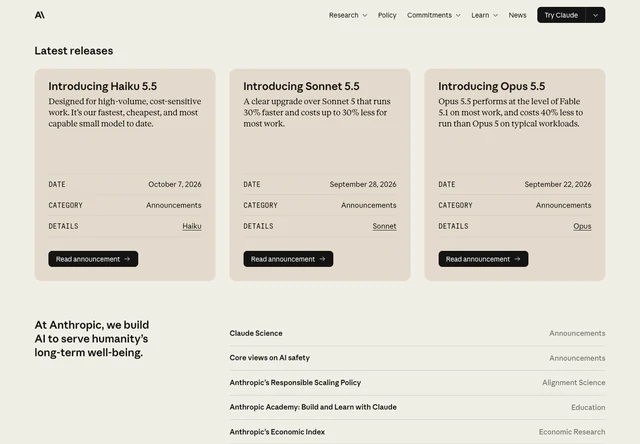Click the arrow icon in Sonnet 5.5 Read announcement
The width and height of the screenshot is (640, 444).
pos(322,259)
